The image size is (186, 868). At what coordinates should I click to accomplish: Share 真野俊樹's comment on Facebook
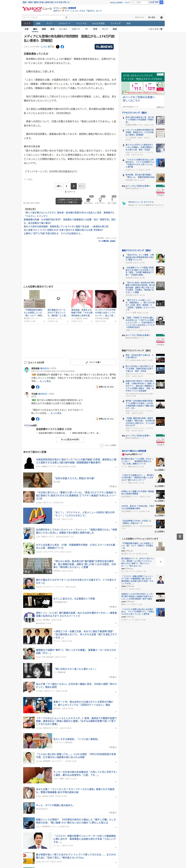pyautogui.click(x=38, y=387)
